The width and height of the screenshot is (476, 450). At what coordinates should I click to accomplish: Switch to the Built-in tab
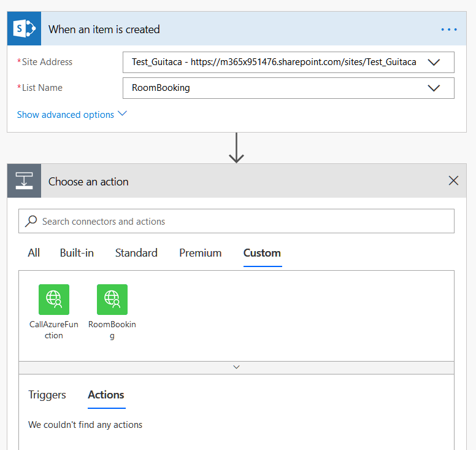coord(77,253)
